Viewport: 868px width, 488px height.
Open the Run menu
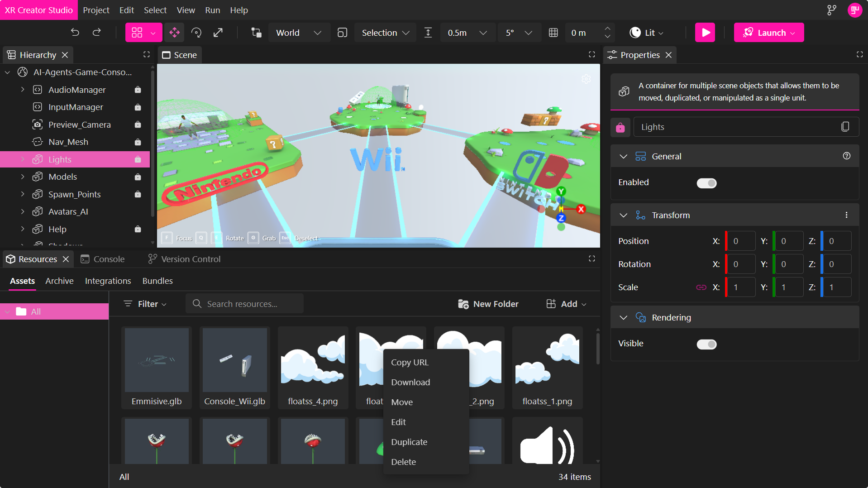pyautogui.click(x=212, y=10)
